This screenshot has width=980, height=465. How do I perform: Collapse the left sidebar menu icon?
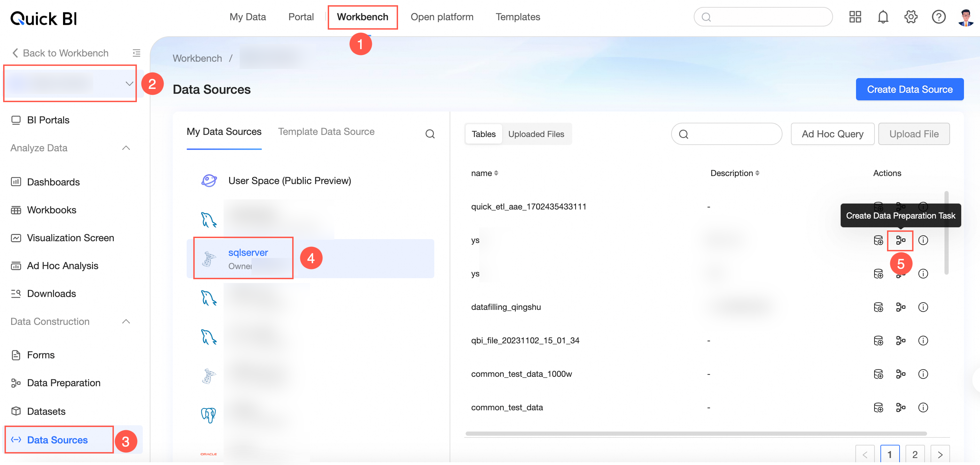pyautogui.click(x=136, y=53)
